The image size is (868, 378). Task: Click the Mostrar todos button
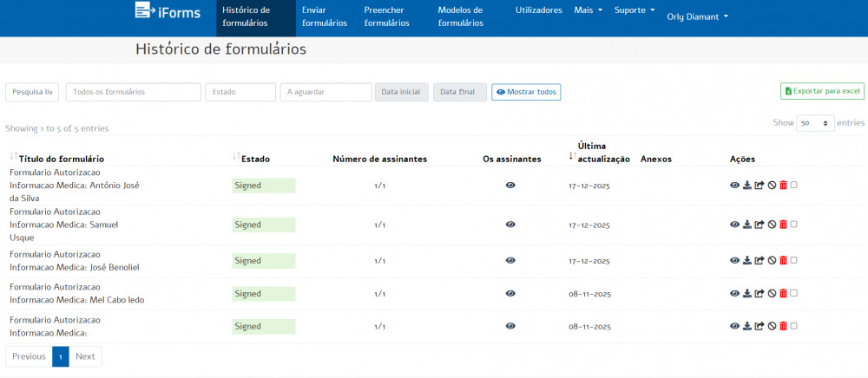point(526,92)
